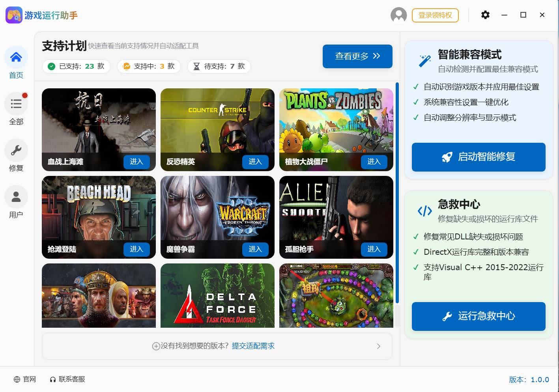The image size is (559, 392).
Task: Click the 支持计划 heading text
Action: click(64, 46)
